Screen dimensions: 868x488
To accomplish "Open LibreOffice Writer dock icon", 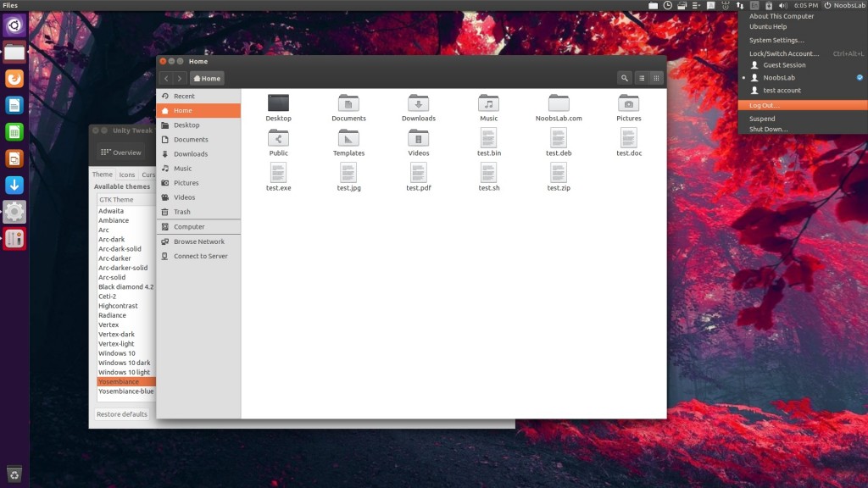I will point(14,105).
